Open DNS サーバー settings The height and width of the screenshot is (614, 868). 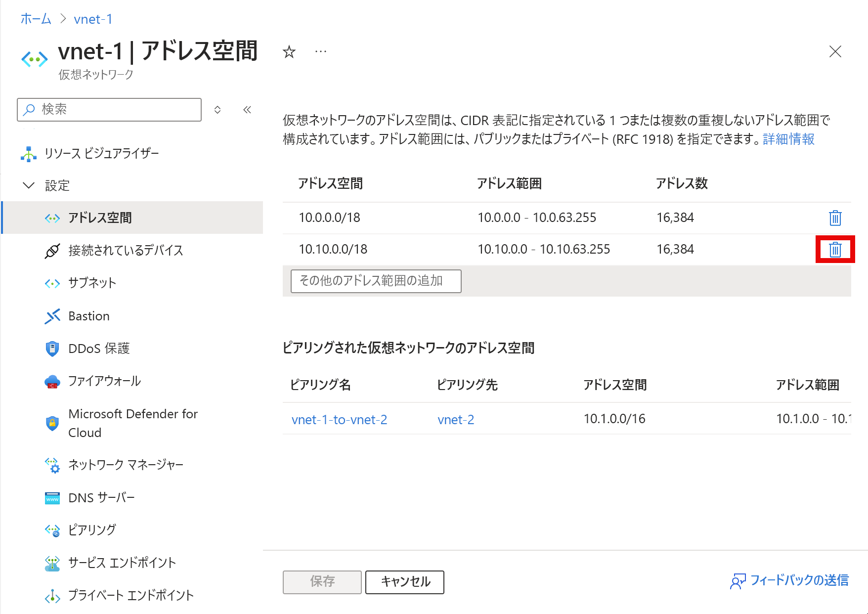coord(101,497)
